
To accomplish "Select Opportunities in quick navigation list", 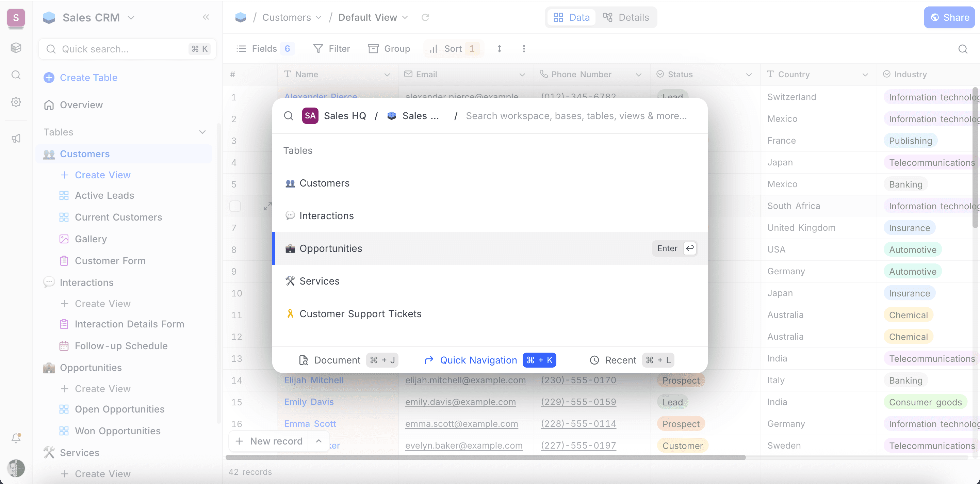I will [331, 248].
